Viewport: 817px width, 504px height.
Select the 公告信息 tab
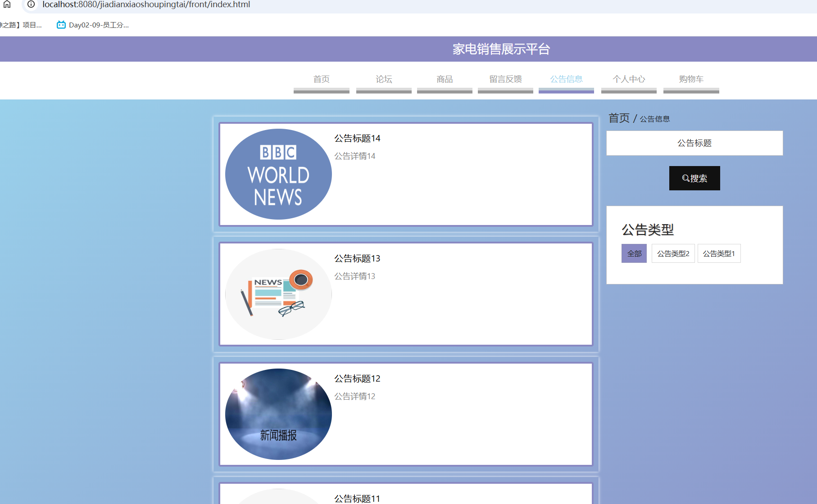tap(566, 79)
